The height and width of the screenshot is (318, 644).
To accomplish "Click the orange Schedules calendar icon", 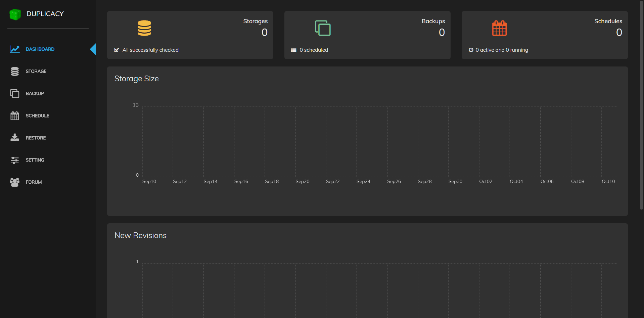I will pos(499,28).
